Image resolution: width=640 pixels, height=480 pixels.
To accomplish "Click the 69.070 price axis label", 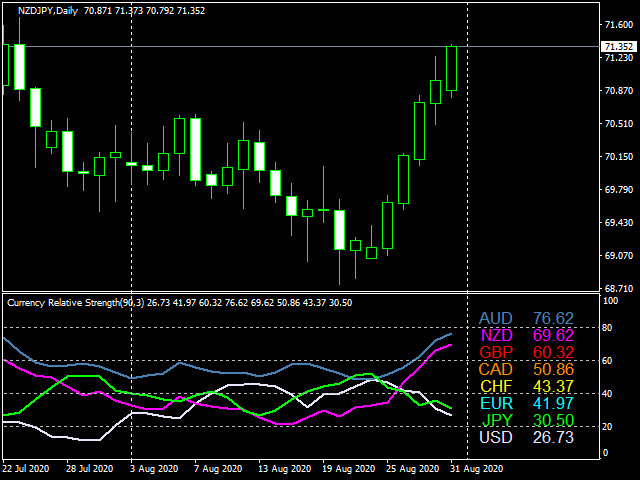I will click(x=619, y=256).
